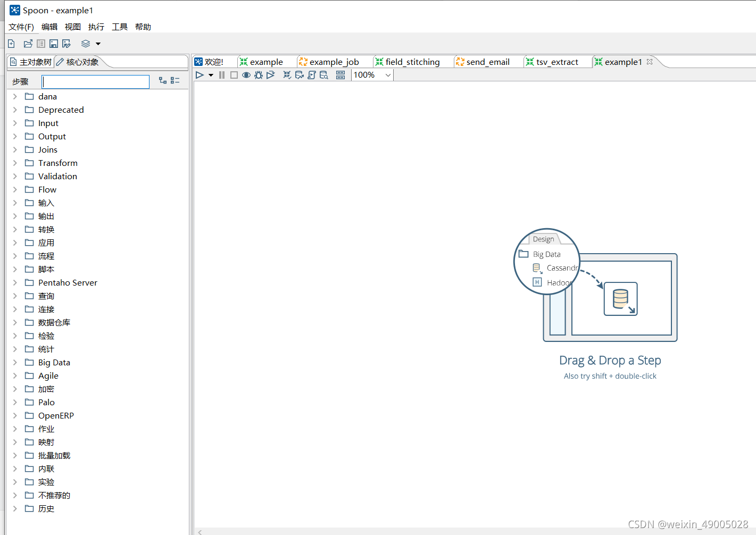Image resolution: width=756 pixels, height=535 pixels.
Task: Run the transformation with play icon
Action: click(x=200, y=75)
